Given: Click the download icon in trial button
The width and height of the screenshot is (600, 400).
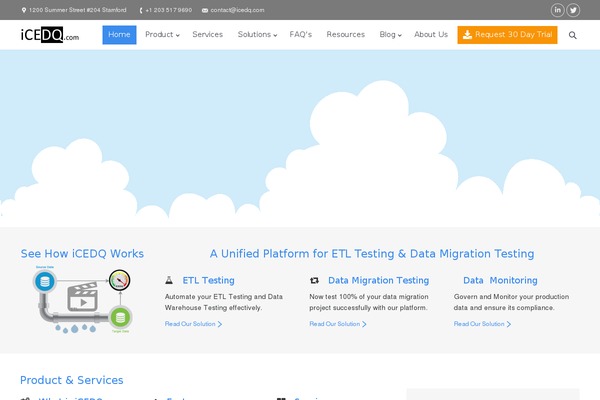Looking at the screenshot, I should click(x=467, y=35).
